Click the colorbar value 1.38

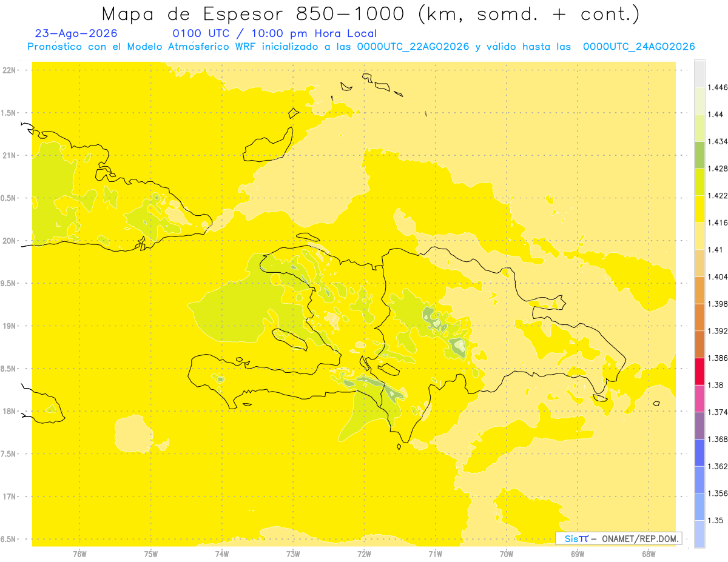click(x=716, y=385)
